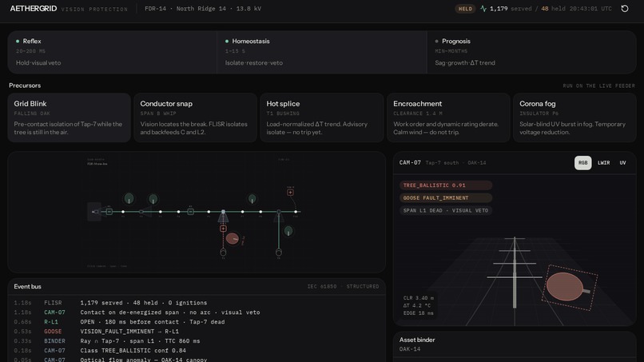This screenshot has width=644, height=362.
Task: Switch camera feed to UV
Action: tap(622, 163)
